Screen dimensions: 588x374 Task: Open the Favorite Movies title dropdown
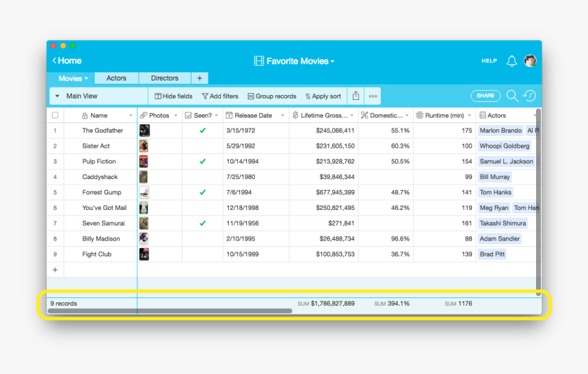click(x=332, y=62)
